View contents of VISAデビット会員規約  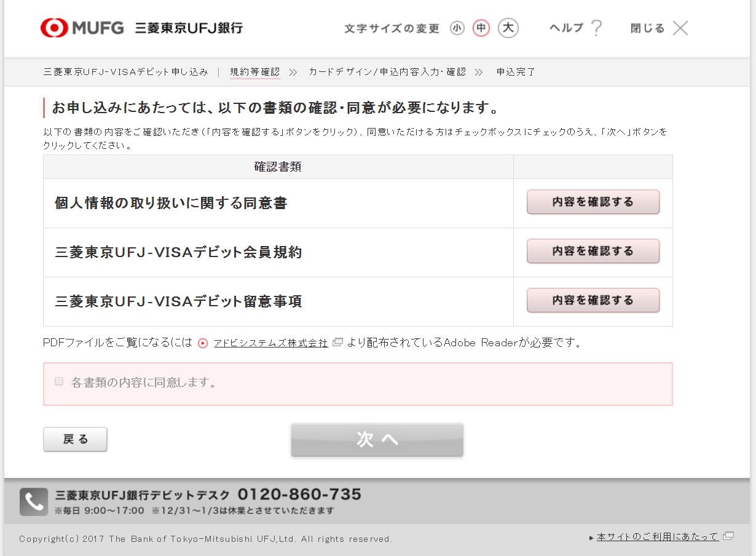pos(593,251)
